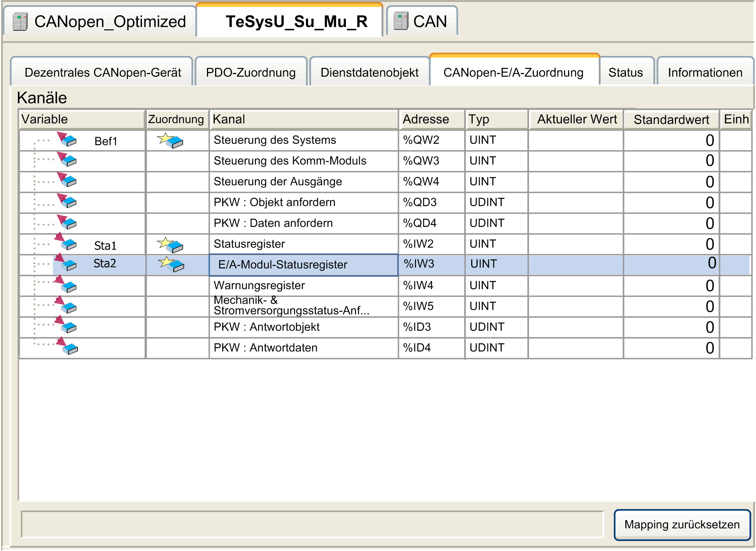Screen dimensions: 756x551
Task: Select the Steuerung der Ausgänge channel cell
Action: point(304,182)
